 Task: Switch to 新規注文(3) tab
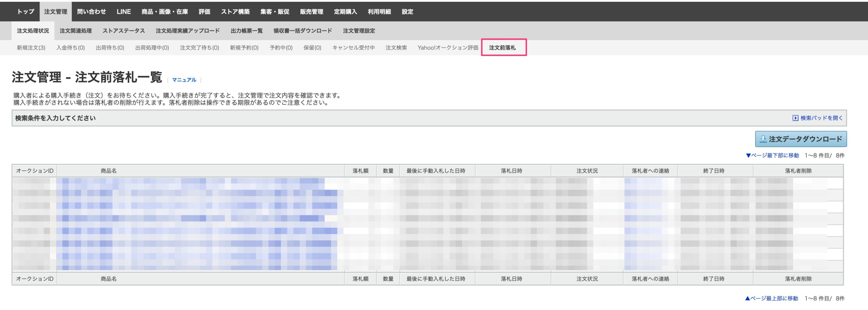(31, 48)
